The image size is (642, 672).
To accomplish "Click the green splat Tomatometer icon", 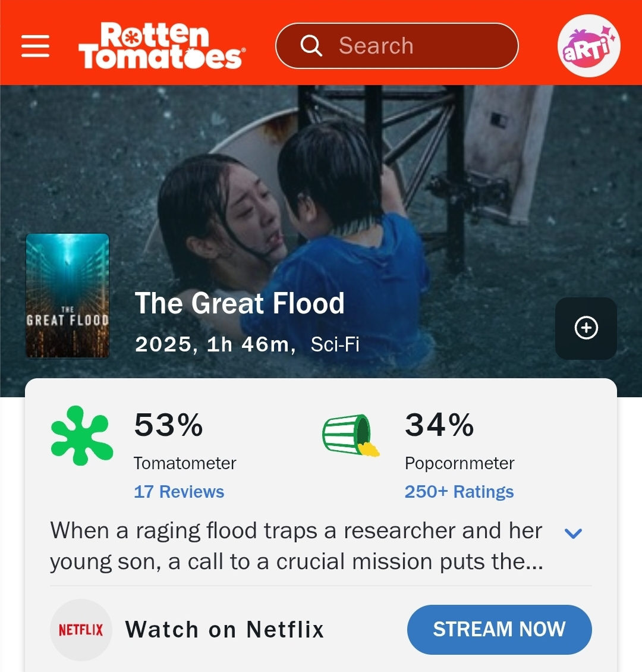I will (82, 435).
